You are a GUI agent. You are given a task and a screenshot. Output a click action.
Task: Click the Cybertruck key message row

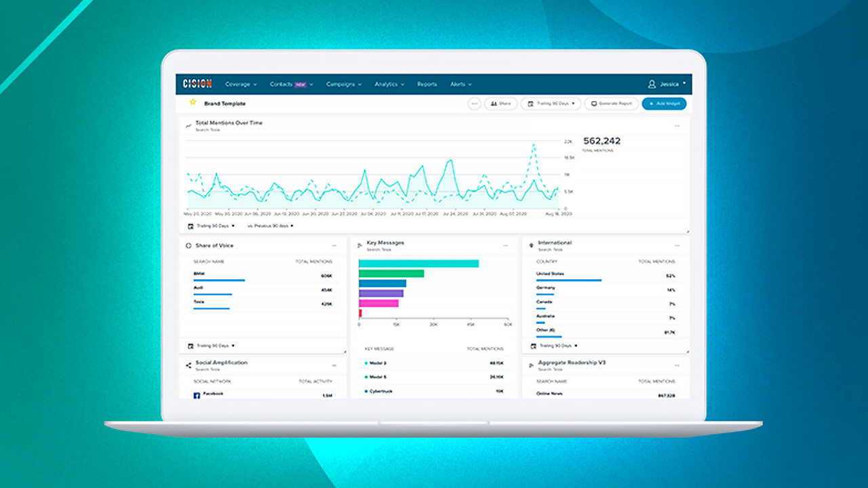tap(434, 391)
